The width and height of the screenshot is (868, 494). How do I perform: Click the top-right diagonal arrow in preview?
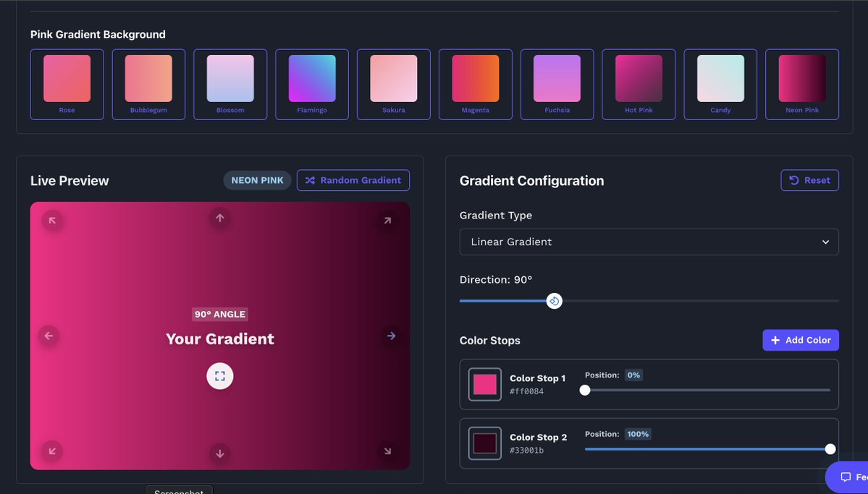coord(387,221)
